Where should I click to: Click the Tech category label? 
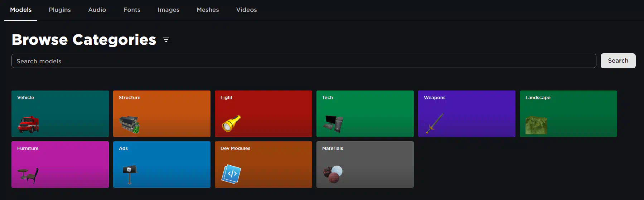[x=328, y=98]
